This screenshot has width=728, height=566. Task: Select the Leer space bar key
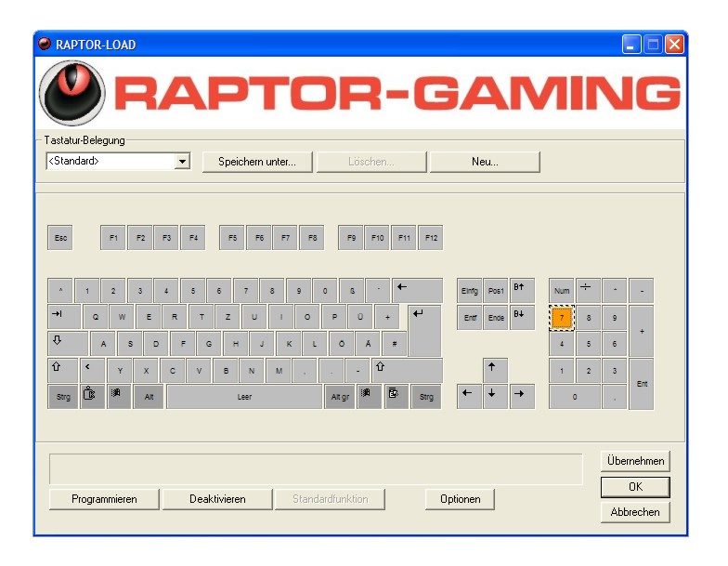click(x=244, y=397)
